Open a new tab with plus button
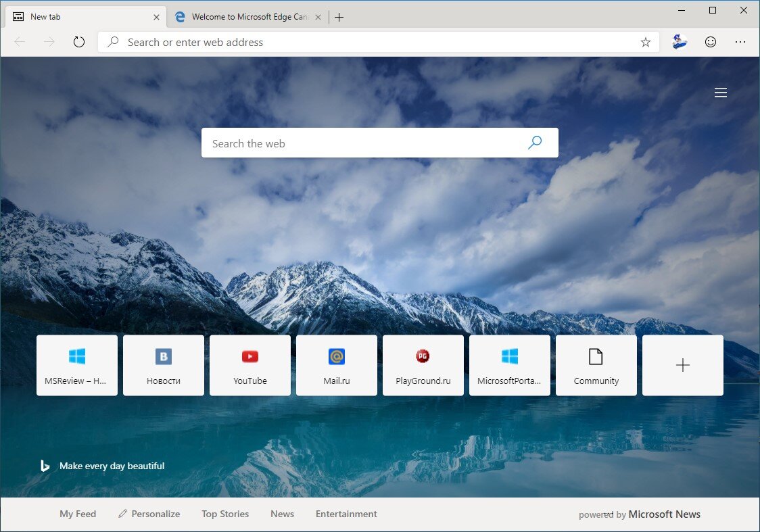Image resolution: width=760 pixels, height=532 pixels. point(339,18)
